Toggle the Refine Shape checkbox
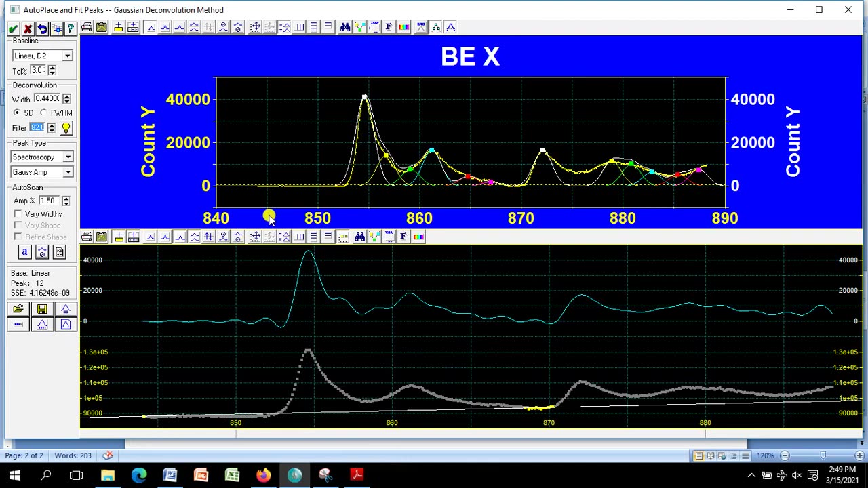This screenshot has height=488, width=868. 18,237
